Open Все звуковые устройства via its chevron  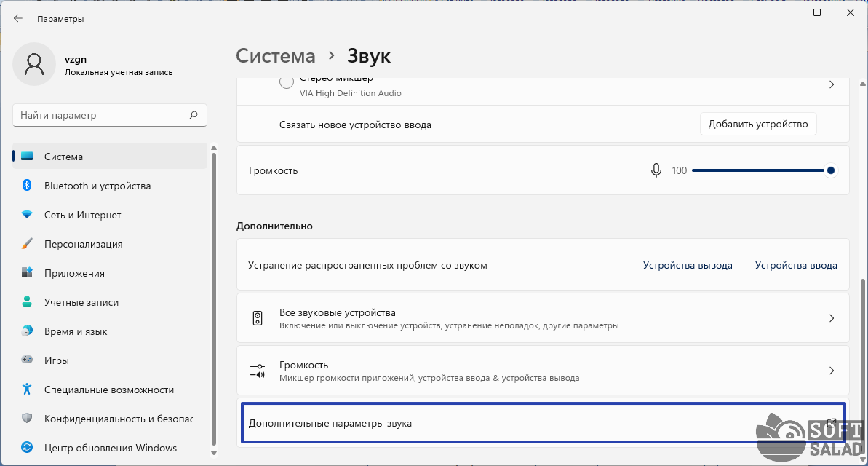tap(832, 318)
